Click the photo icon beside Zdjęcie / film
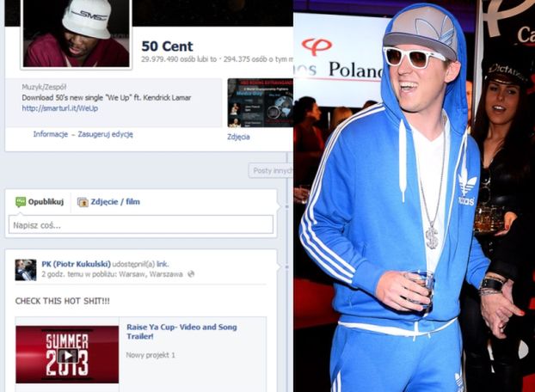Screen dimensions: 535x392 click(x=83, y=203)
